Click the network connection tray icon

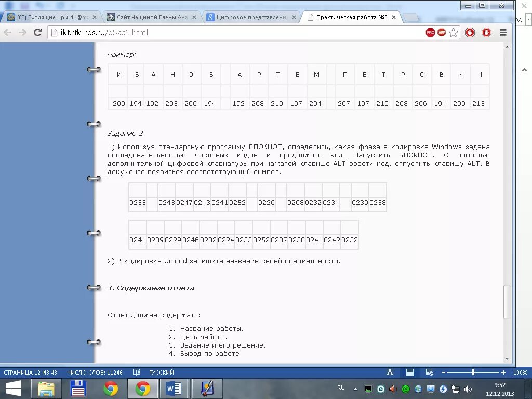tap(456, 389)
